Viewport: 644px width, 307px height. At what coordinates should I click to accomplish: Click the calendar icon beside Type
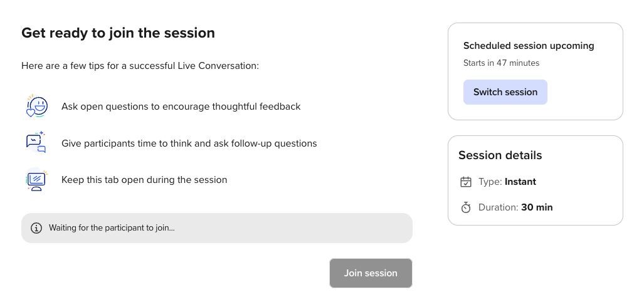[466, 182]
